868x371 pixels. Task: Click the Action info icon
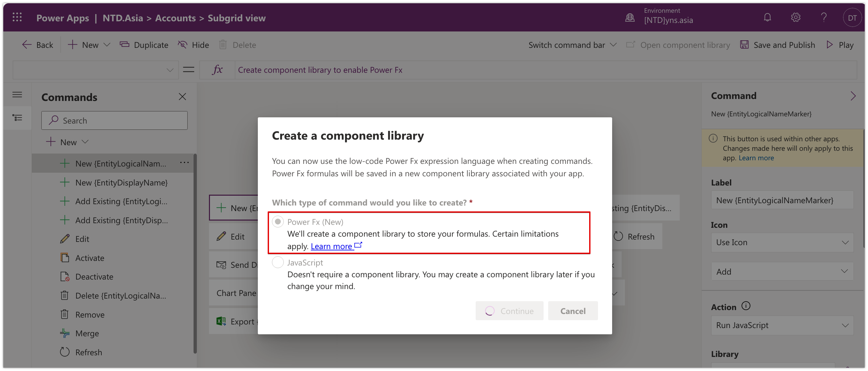[x=746, y=306]
